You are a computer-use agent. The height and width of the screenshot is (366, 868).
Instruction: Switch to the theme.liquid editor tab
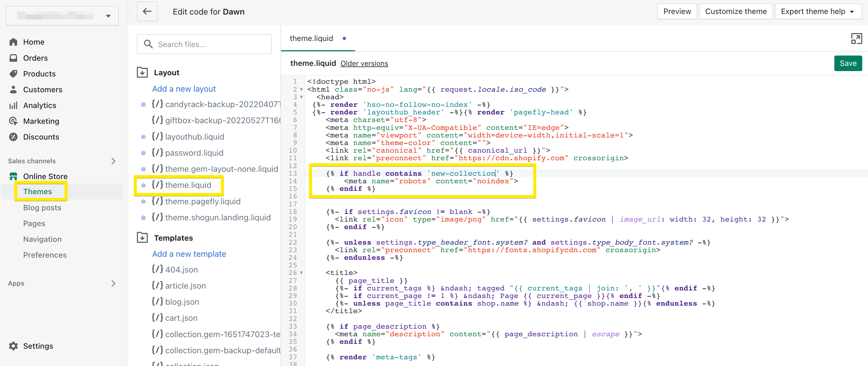pyautogui.click(x=311, y=39)
